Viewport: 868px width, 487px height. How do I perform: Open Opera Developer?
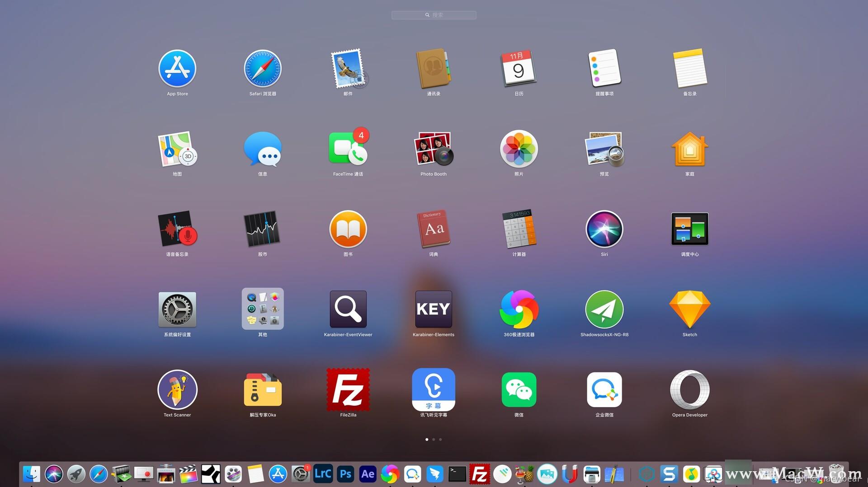coord(690,389)
